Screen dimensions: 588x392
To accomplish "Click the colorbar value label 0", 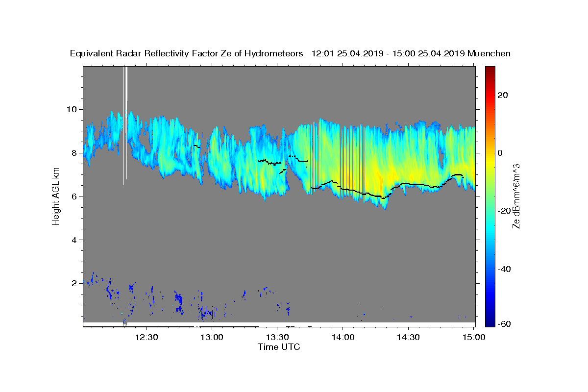I will pos(500,153).
